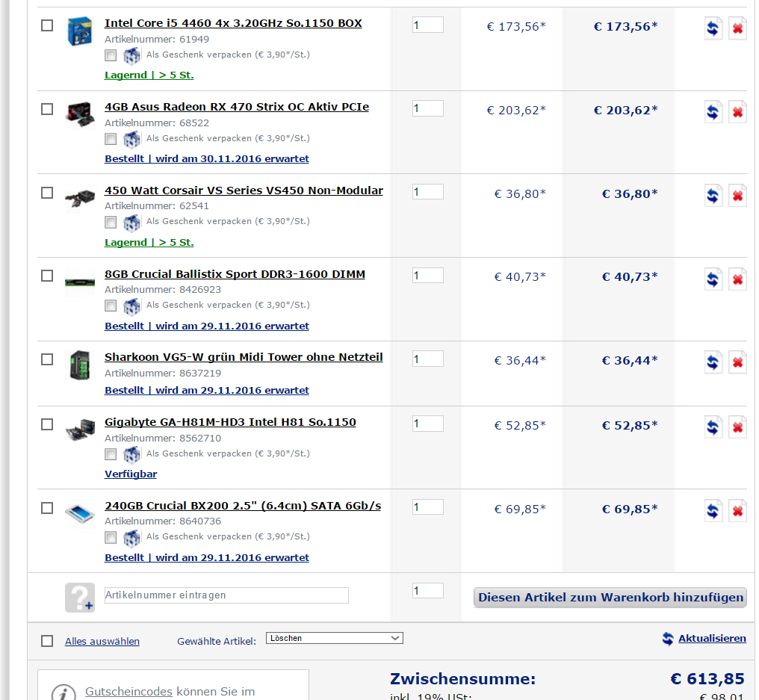Open Gigabyte GA-H81M-HD3 product link
The height and width of the screenshot is (700, 759).
[230, 422]
